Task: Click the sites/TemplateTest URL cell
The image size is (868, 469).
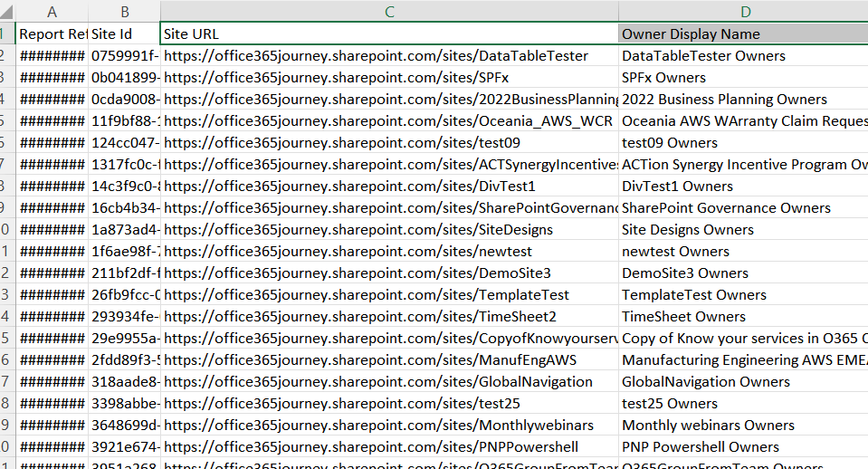Action: tap(389, 294)
